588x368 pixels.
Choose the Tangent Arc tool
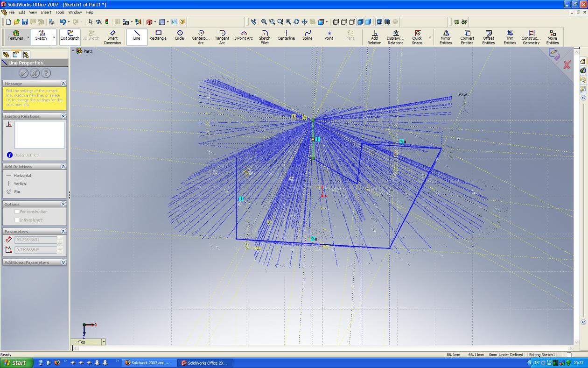coord(222,37)
